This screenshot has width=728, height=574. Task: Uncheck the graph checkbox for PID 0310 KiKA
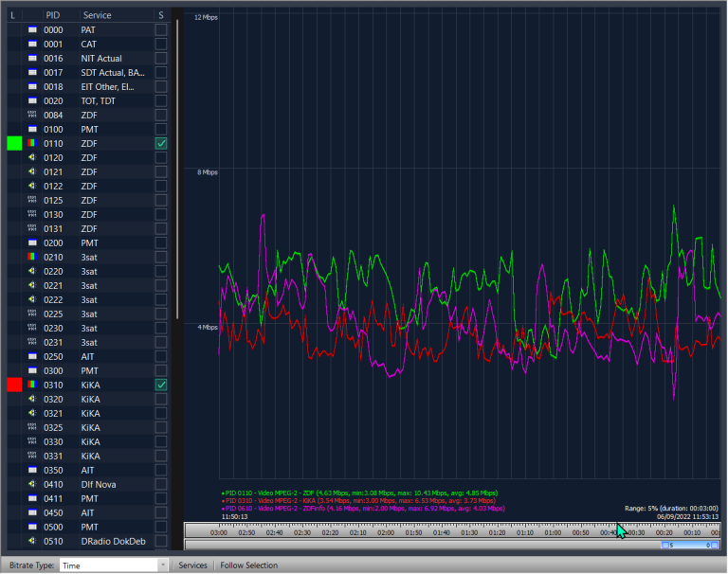161,385
